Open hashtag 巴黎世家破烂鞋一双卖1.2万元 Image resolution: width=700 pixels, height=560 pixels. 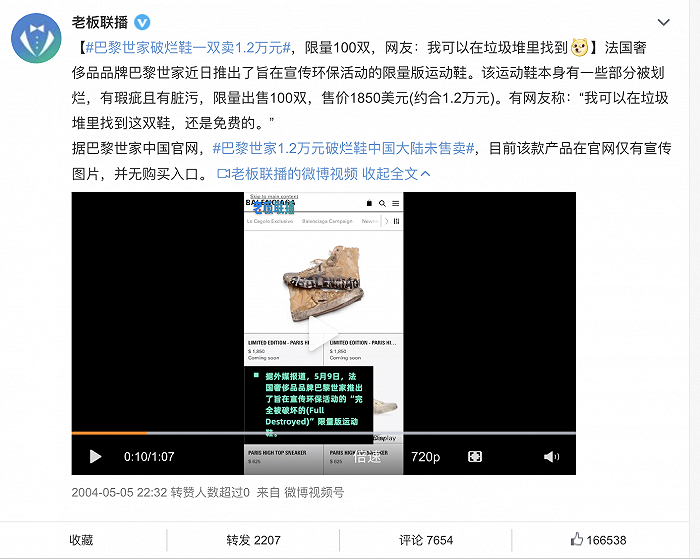(188, 47)
